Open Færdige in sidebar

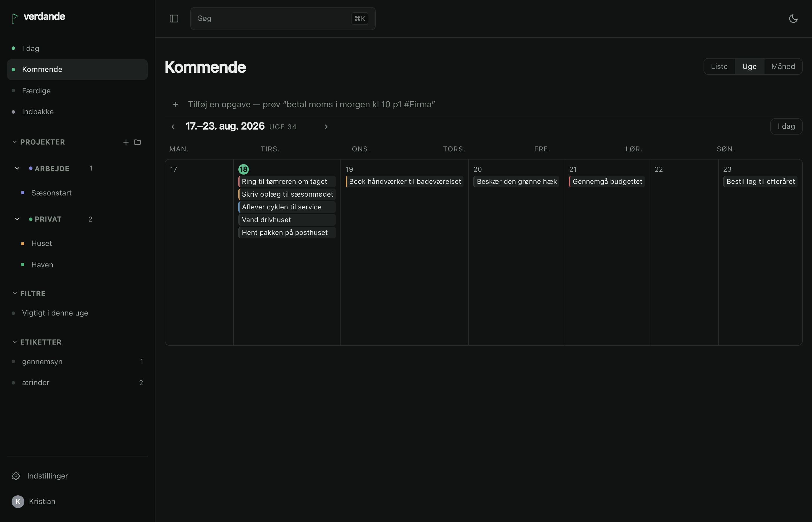pyautogui.click(x=77, y=91)
